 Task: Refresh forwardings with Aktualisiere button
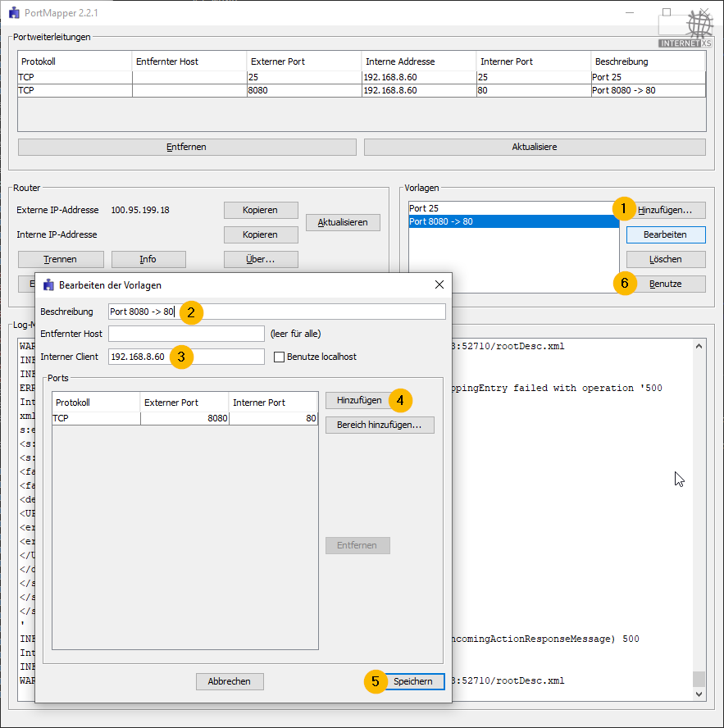click(x=535, y=147)
